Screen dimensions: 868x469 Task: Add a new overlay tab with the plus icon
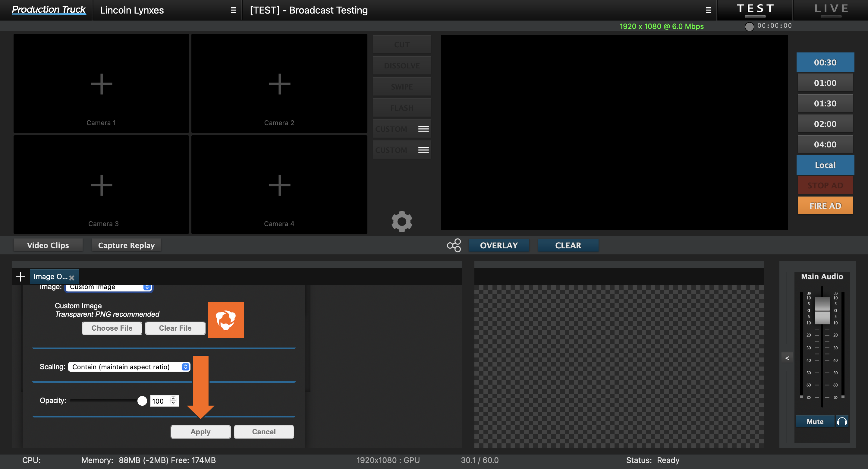pos(20,277)
